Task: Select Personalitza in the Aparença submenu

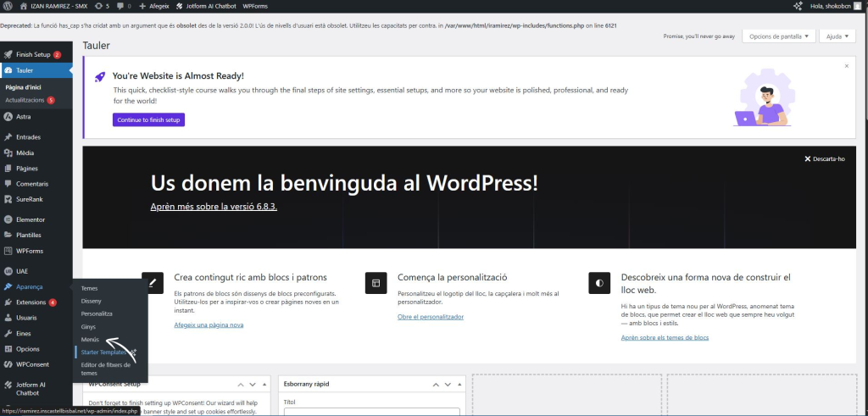Action: pyautogui.click(x=97, y=313)
